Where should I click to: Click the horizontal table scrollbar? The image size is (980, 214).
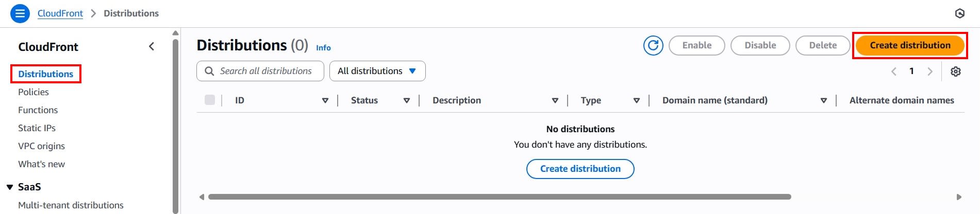coord(499,197)
